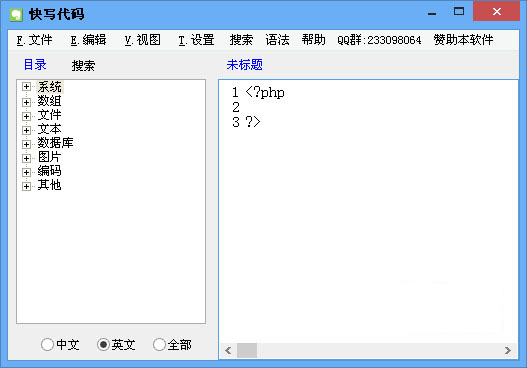The image size is (527, 368).
Task: Open the F.文件 menu
Action: [35, 40]
